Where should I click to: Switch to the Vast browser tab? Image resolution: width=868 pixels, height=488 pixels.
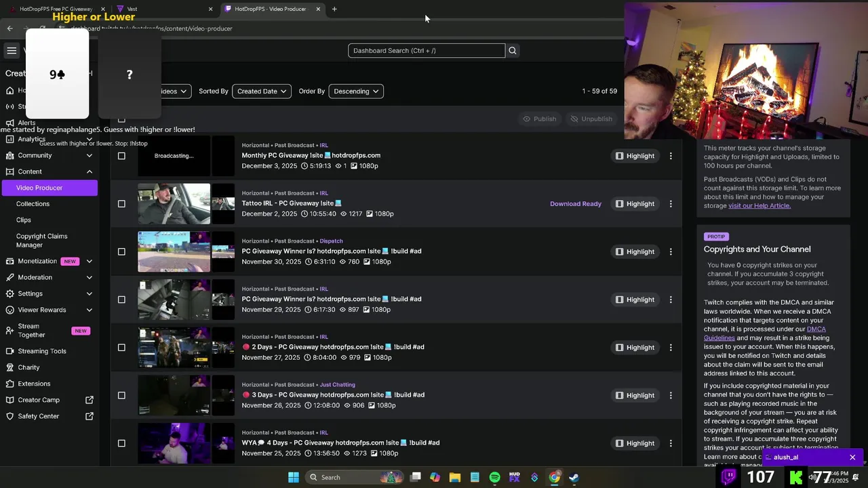click(164, 9)
